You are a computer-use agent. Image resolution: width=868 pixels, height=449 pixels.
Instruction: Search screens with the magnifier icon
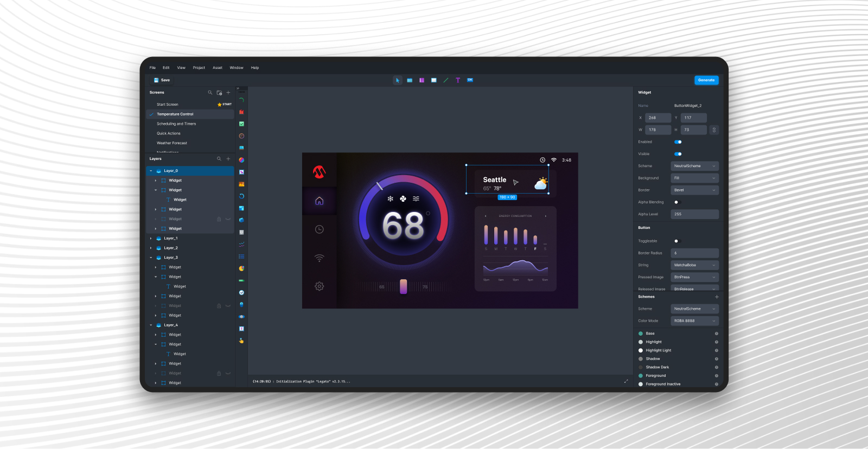click(x=210, y=93)
